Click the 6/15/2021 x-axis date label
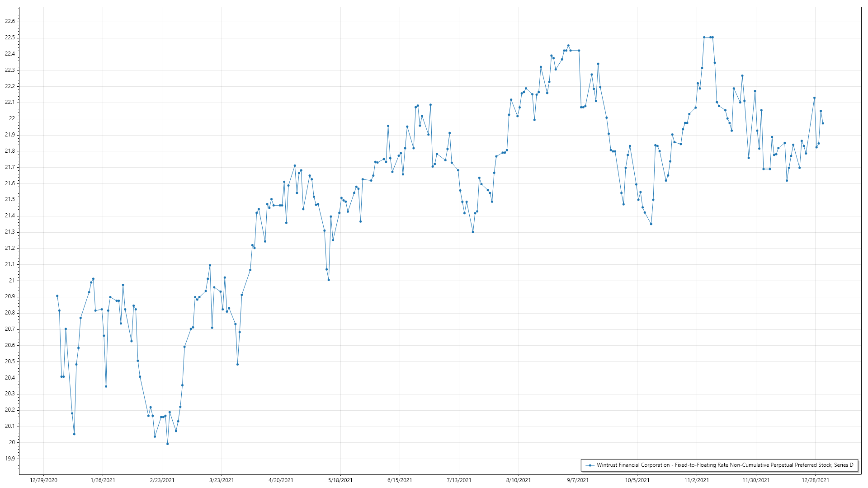Image resolution: width=868 pixels, height=488 pixels. pyautogui.click(x=400, y=480)
